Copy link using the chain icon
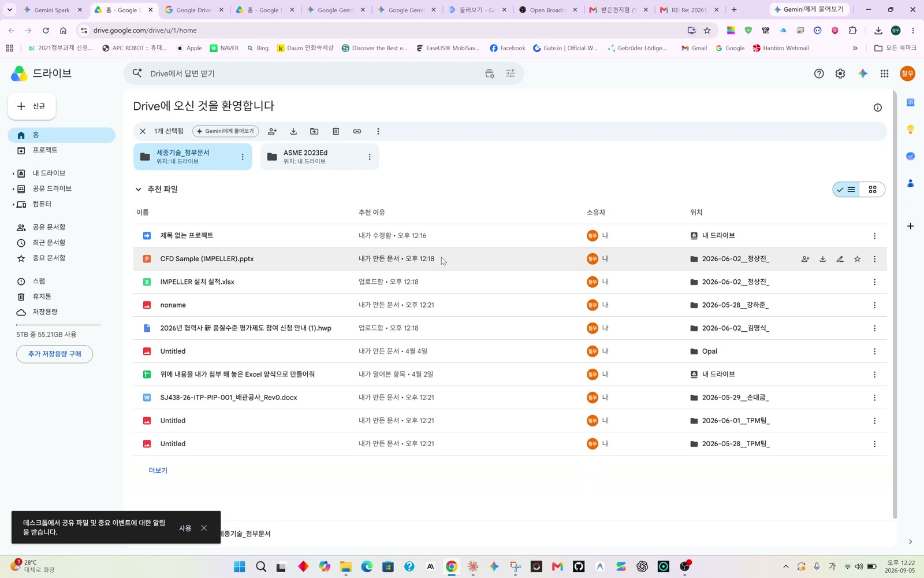924x578 pixels. point(357,131)
